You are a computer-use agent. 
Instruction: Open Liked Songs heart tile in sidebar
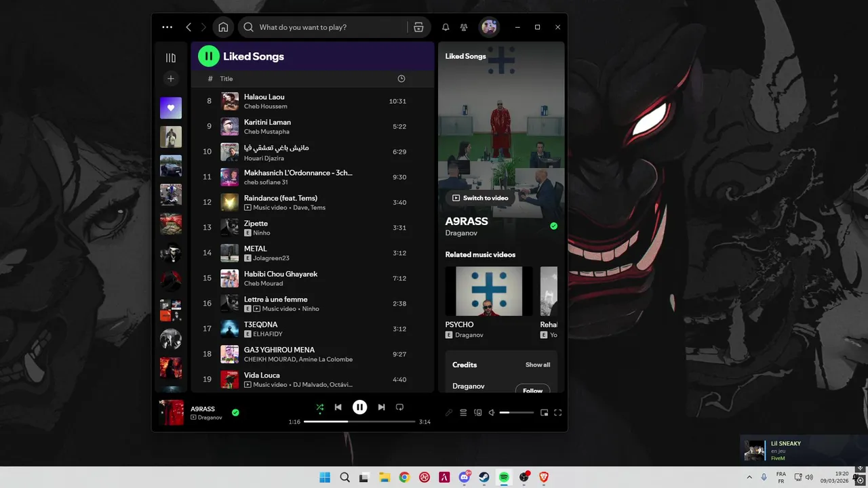(x=171, y=108)
